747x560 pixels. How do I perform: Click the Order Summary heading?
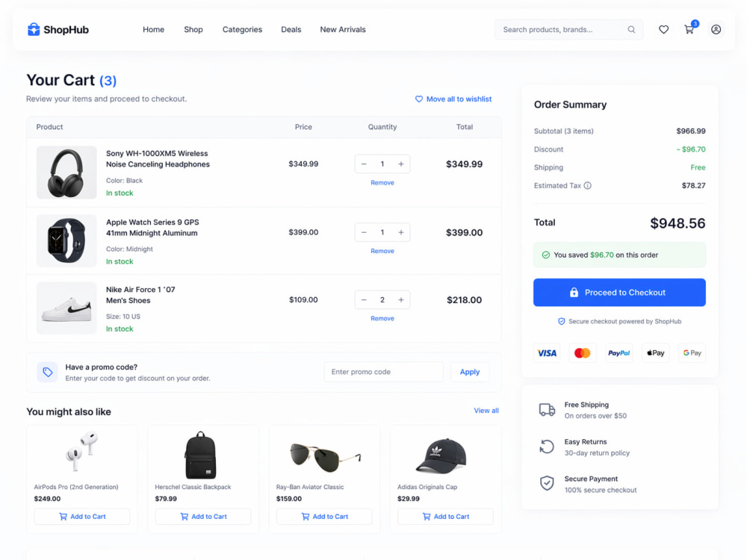click(x=570, y=105)
